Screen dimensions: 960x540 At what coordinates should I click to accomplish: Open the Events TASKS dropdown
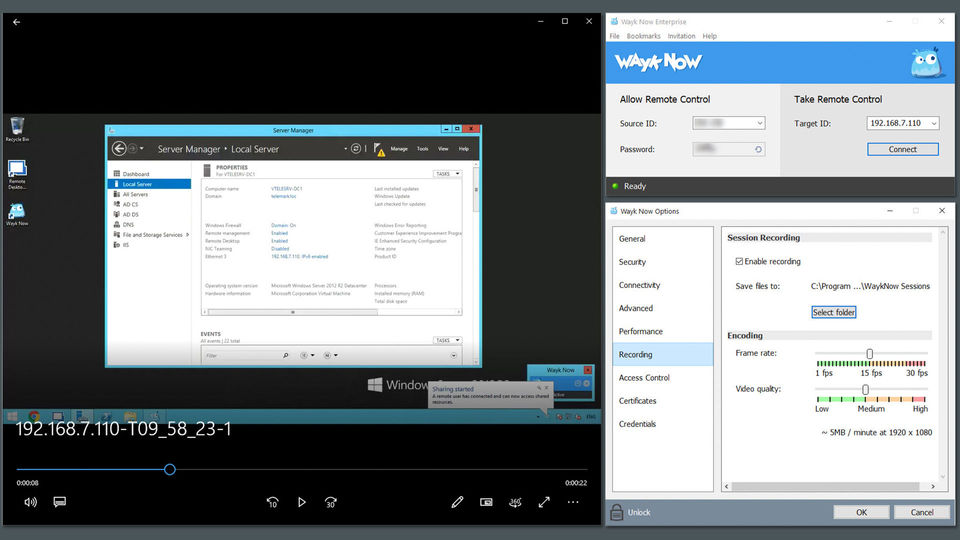tap(448, 340)
